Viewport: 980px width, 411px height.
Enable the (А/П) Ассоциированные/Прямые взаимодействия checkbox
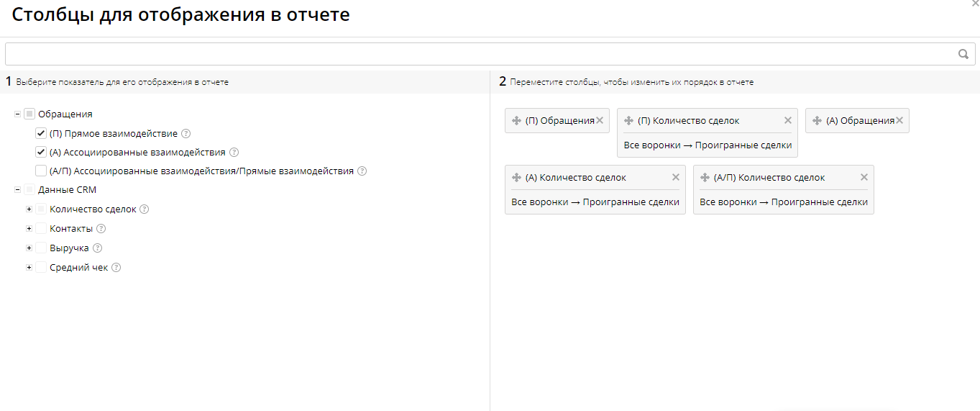pos(41,171)
